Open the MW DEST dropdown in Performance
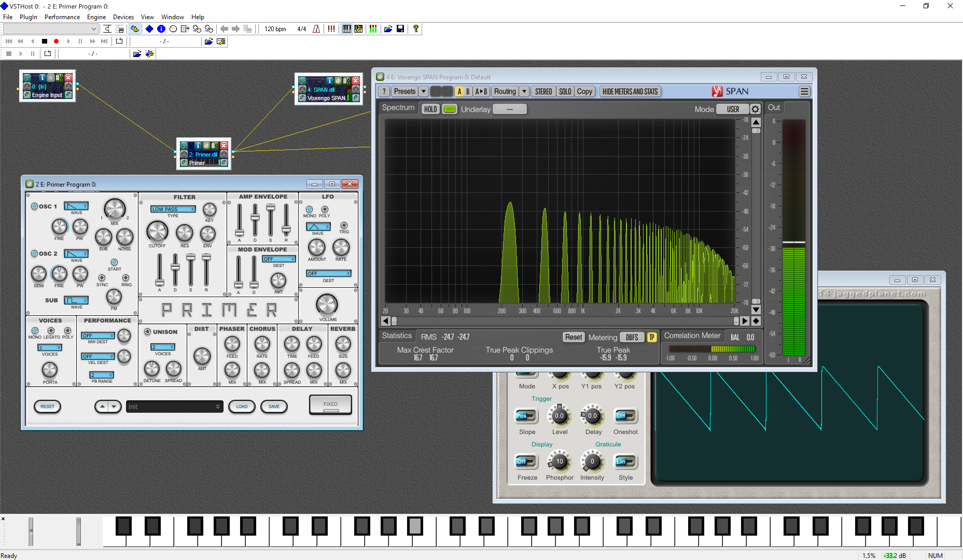Image resolution: width=963 pixels, height=560 pixels. (98, 336)
